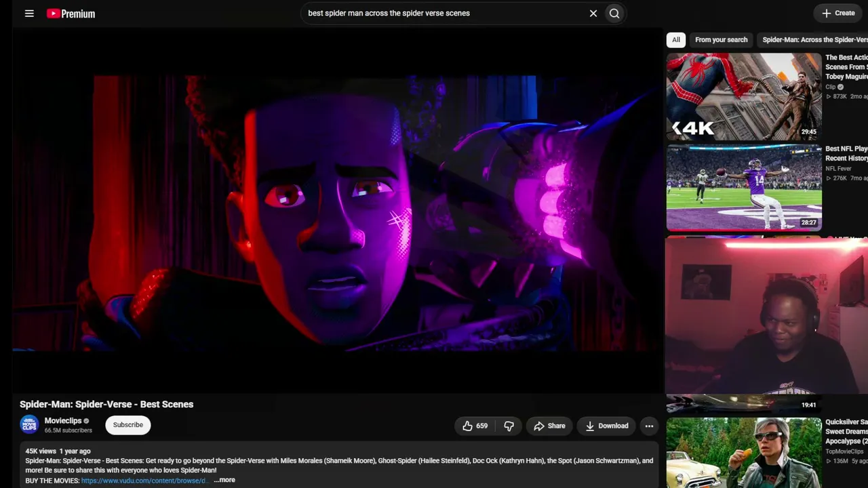Open the hamburger guide menu
The image size is (868, 488).
coord(29,14)
